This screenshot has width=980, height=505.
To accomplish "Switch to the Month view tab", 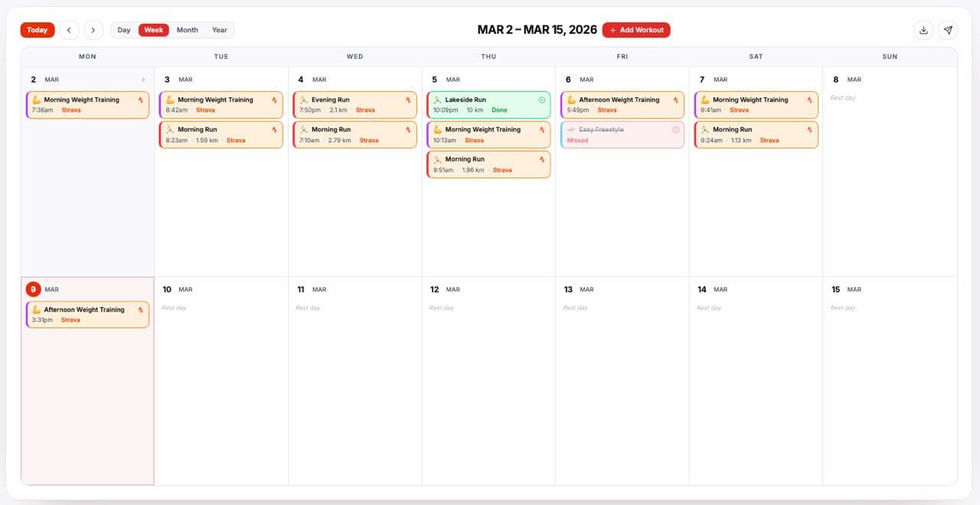I will point(187,30).
